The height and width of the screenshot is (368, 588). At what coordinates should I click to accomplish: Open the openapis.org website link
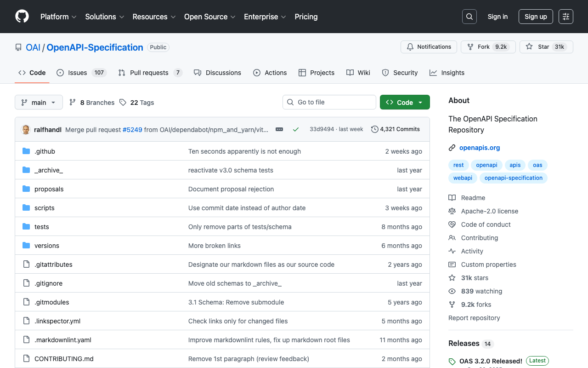coord(479,148)
